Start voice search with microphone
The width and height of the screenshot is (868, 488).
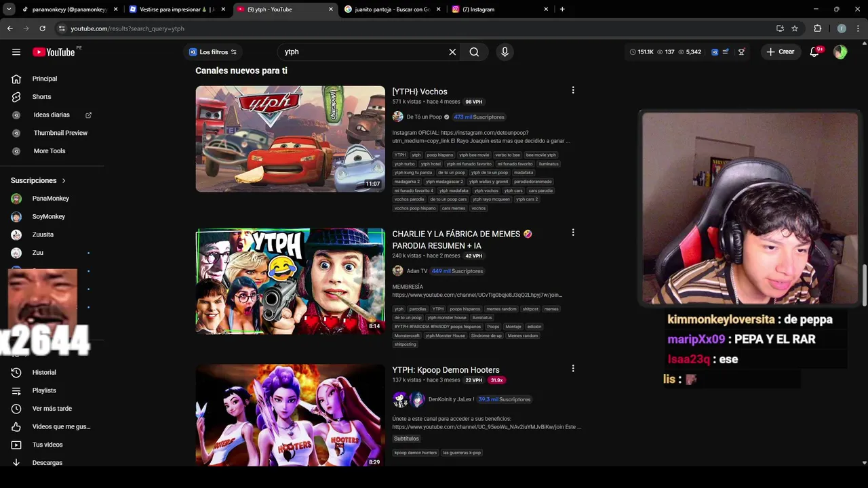pos(505,52)
